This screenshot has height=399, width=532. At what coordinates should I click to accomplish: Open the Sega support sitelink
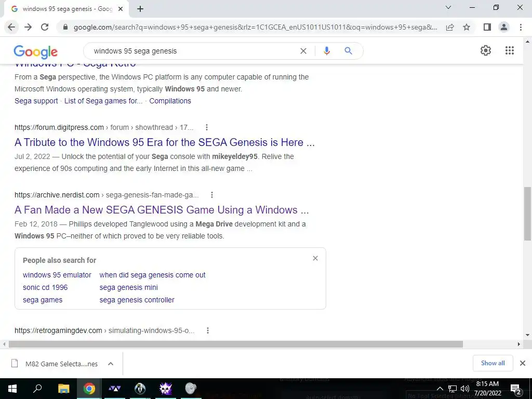point(36,101)
